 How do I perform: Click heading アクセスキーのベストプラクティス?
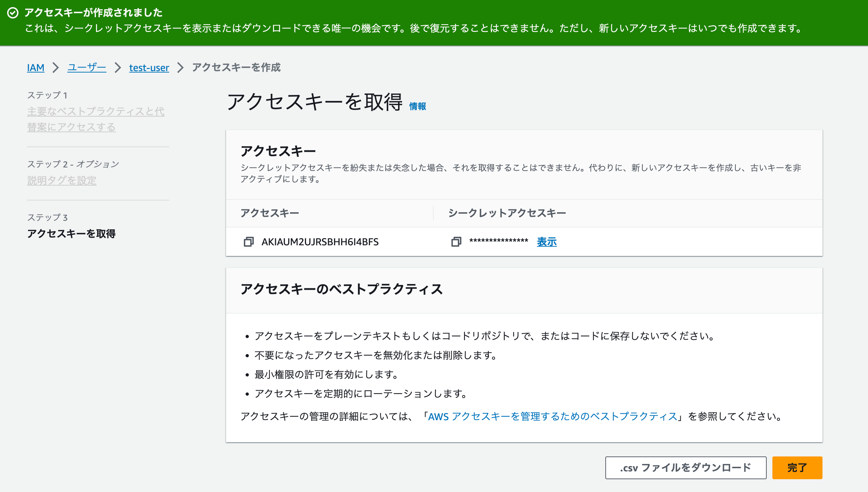342,289
